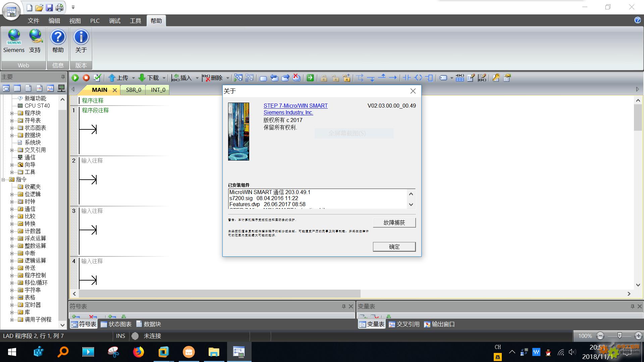Screen dimensions: 644x362
Task: Switch to the 数据块 bottom tab
Action: (149, 324)
